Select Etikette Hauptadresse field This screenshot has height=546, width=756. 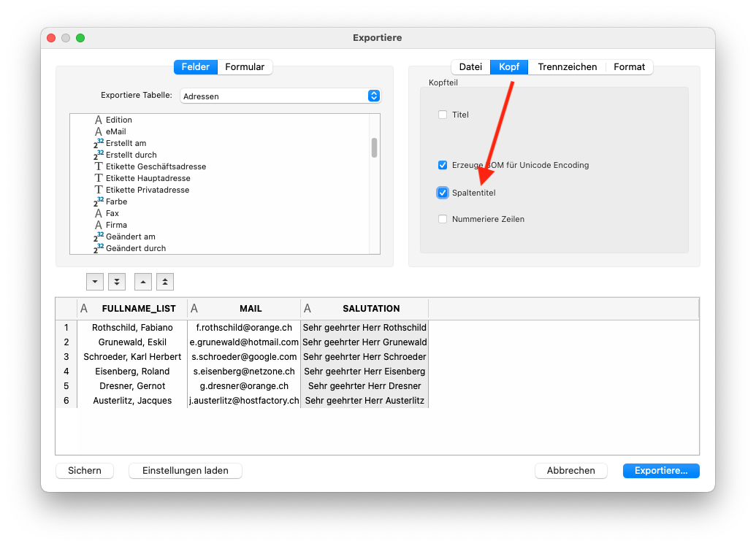pos(148,178)
